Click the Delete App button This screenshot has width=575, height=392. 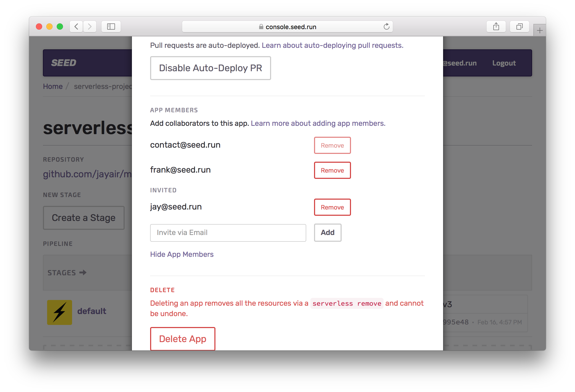[183, 339]
